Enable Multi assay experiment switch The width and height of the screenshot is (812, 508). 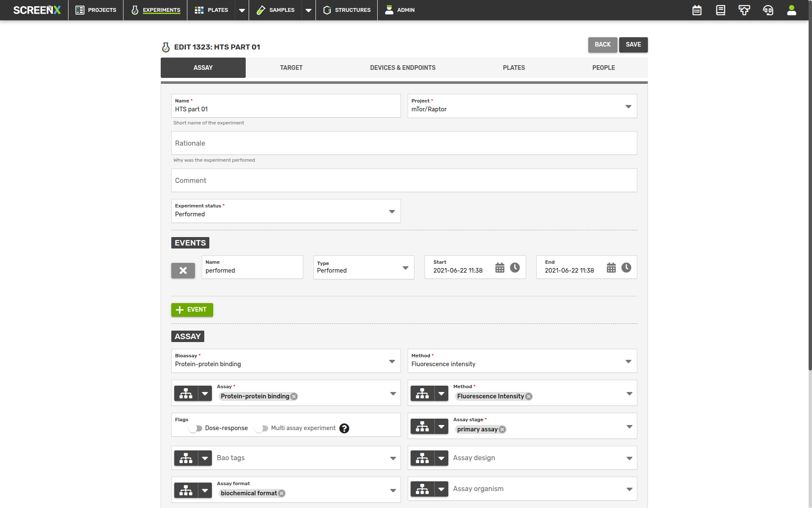point(261,428)
